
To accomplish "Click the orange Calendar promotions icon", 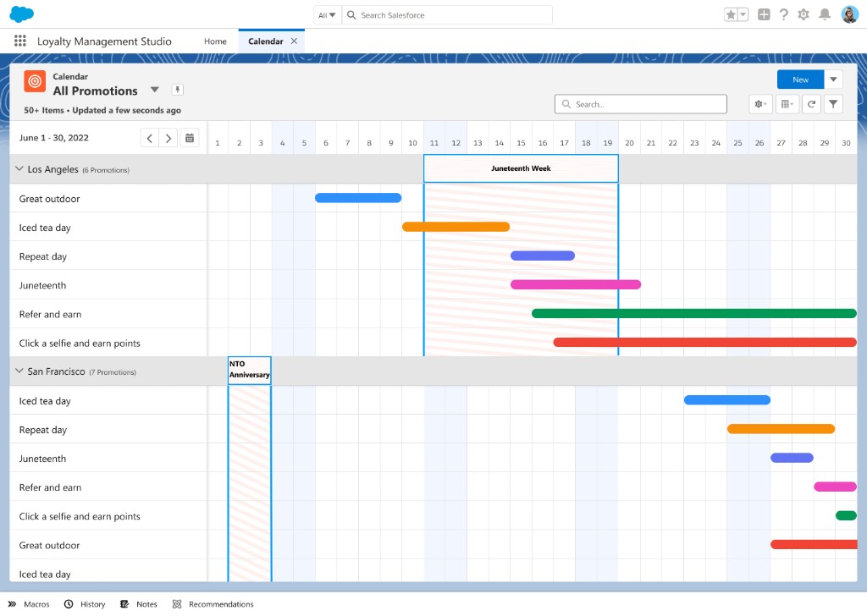I will pyautogui.click(x=35, y=81).
